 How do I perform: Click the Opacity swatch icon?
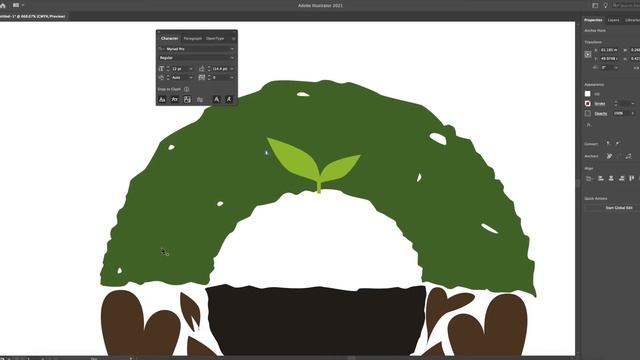pos(588,113)
